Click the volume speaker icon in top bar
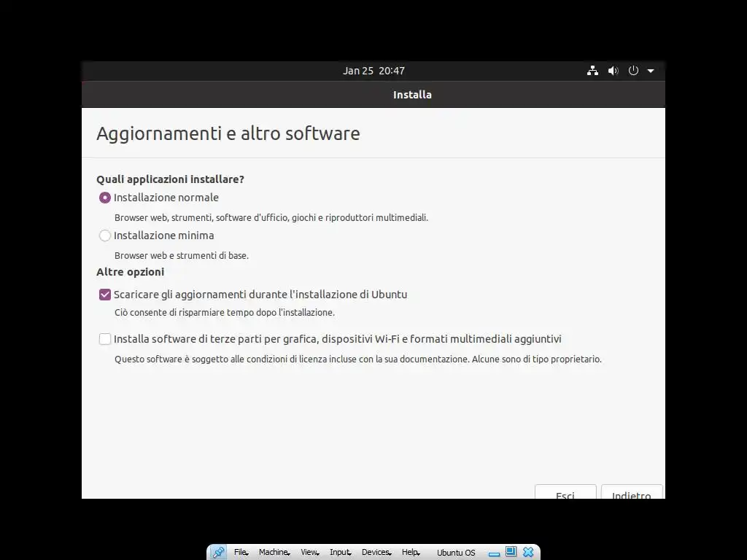This screenshot has width=747, height=560. (x=613, y=71)
